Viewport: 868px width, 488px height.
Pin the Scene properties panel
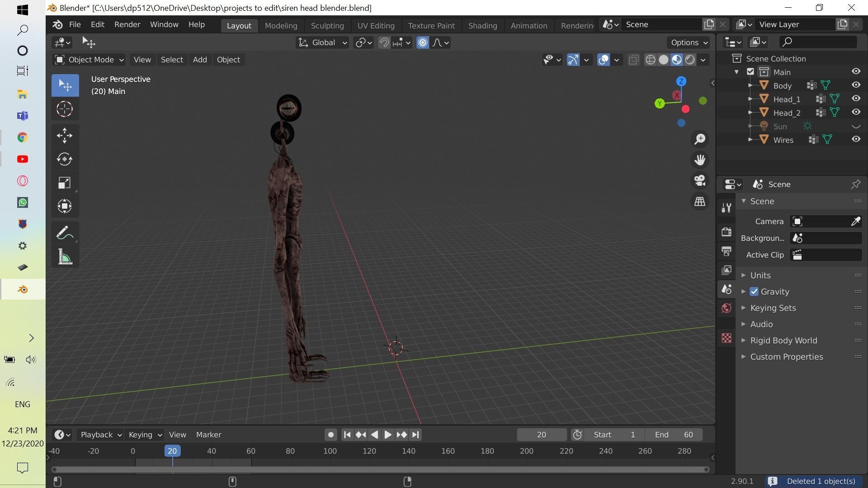click(x=855, y=184)
